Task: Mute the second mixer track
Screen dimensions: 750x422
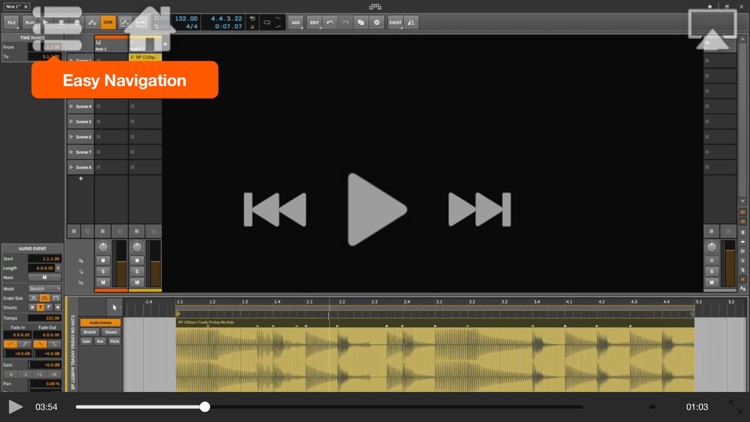Action: click(137, 282)
